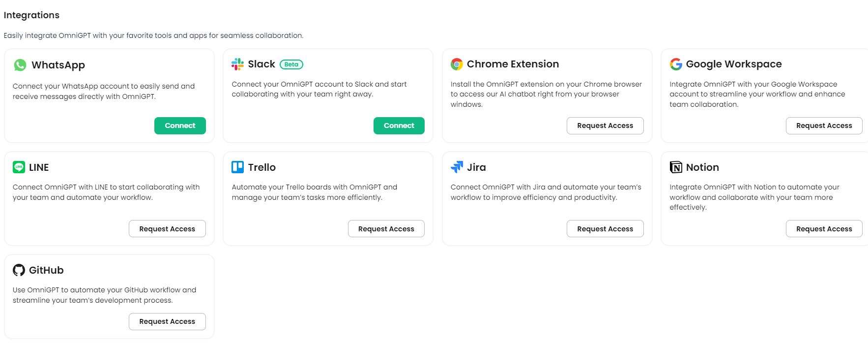The width and height of the screenshot is (868, 346).
Task: Click the Jira logo icon
Action: tap(457, 167)
